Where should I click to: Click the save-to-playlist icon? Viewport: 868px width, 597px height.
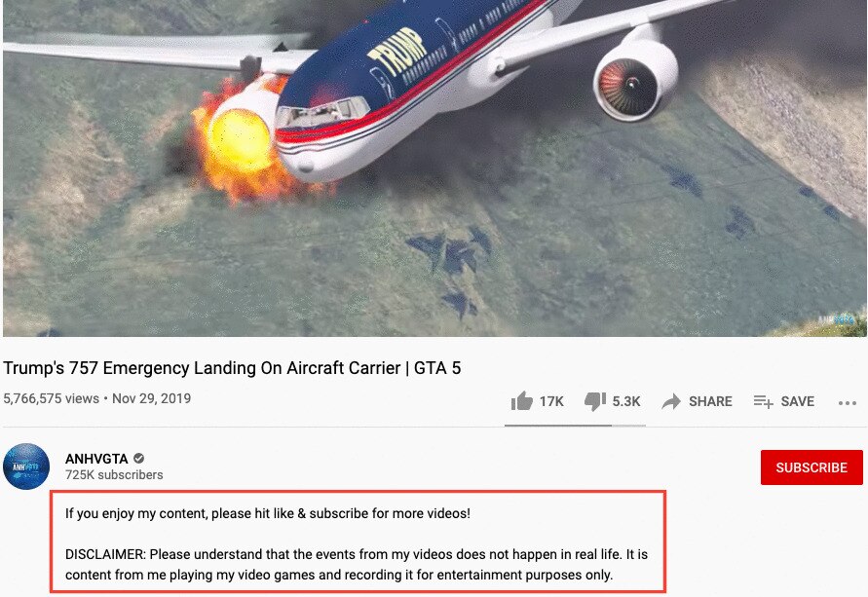click(x=763, y=401)
